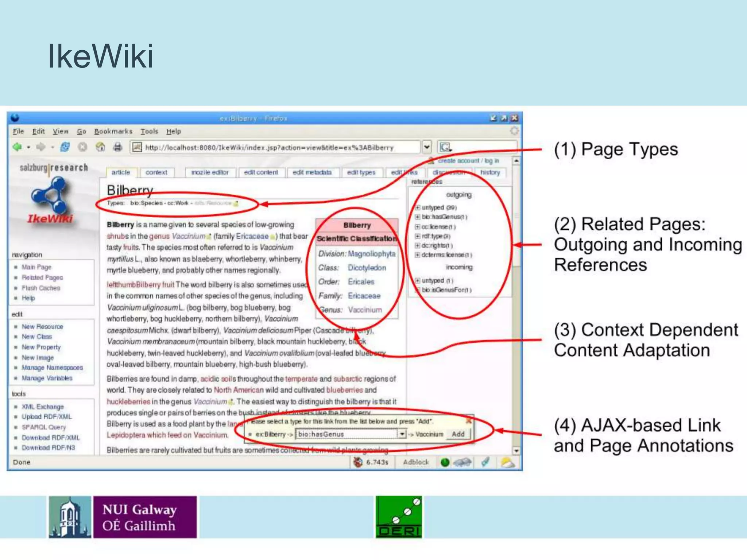The width and height of the screenshot is (747, 560).
Task: Open the bio:hasGenus link type dropdown
Action: pyautogui.click(x=402, y=434)
